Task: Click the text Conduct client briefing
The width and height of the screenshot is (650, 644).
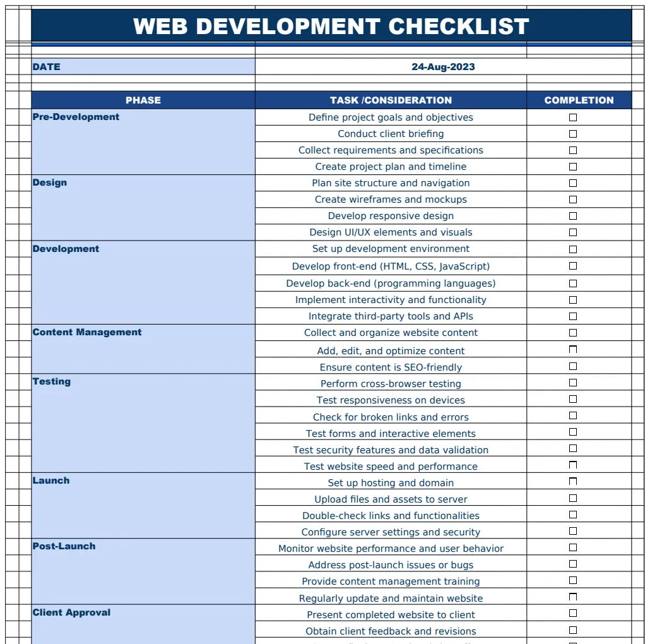Action: (x=391, y=134)
